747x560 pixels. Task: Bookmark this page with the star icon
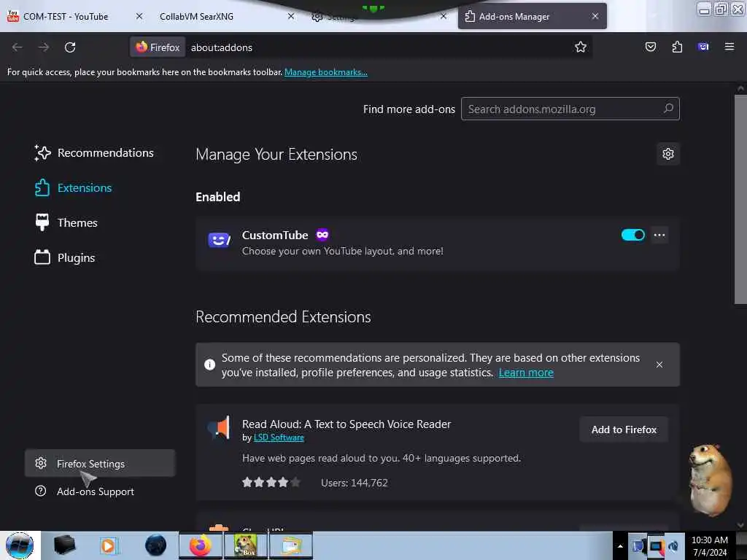coord(580,47)
